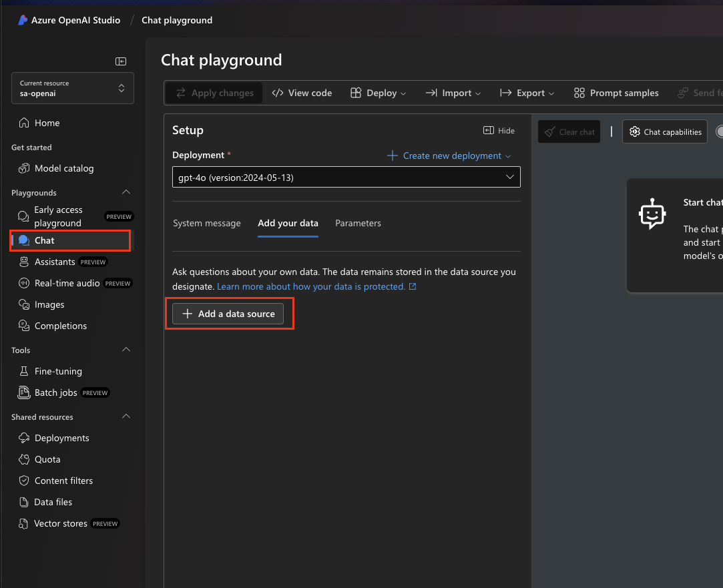Click the Data files page icon
The height and width of the screenshot is (588, 723).
tap(24, 502)
